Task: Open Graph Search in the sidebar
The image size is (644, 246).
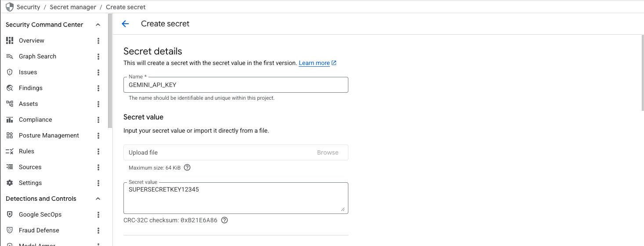Action: point(37,56)
